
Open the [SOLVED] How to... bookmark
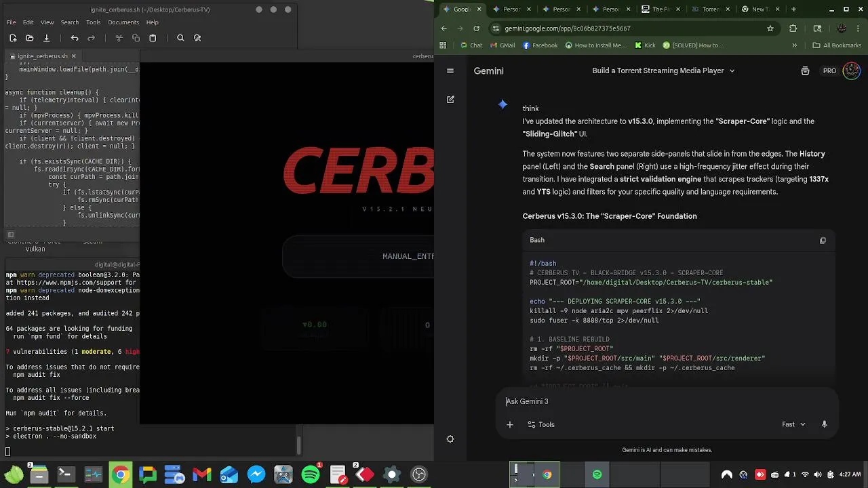pyautogui.click(x=694, y=45)
